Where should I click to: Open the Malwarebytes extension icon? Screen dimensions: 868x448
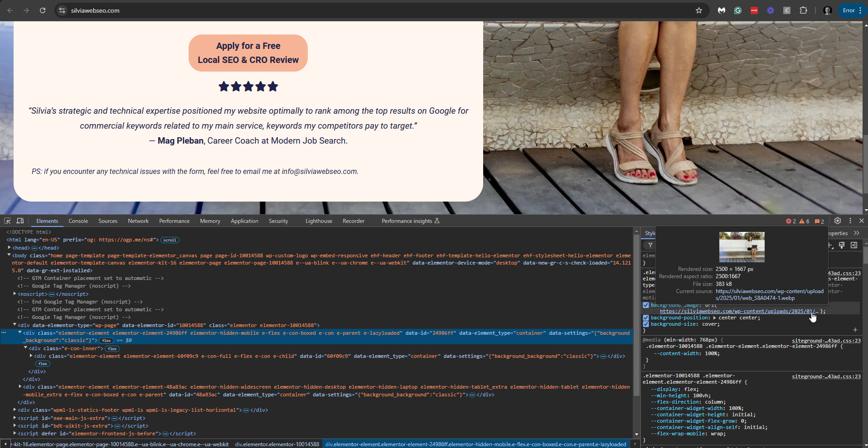(722, 10)
